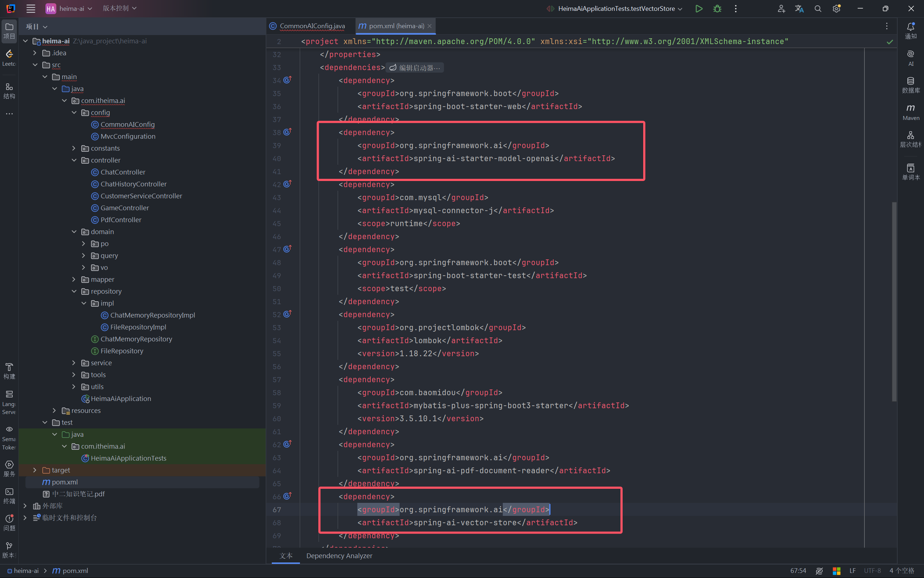The height and width of the screenshot is (578, 924).
Task: Expand the .idea folder
Action: point(35,53)
